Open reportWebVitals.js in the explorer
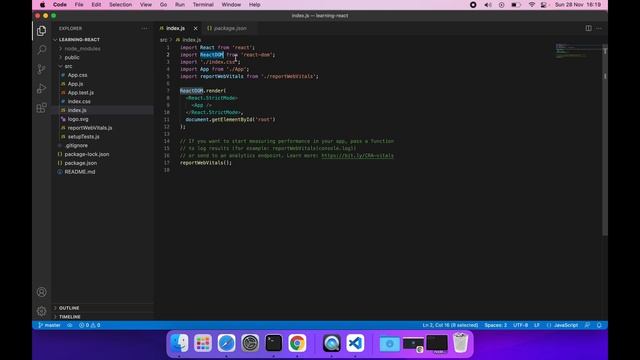The image size is (640, 360). pyautogui.click(x=90, y=128)
